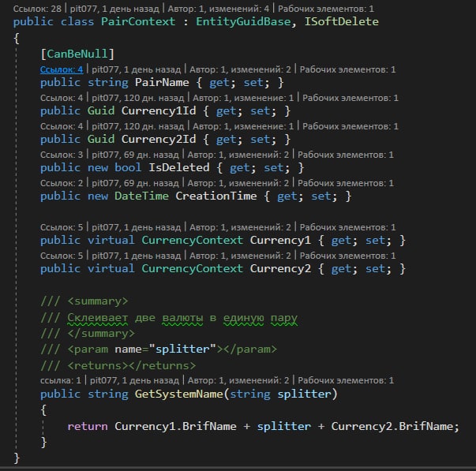Open 'Автор: 1, изменений: 4' lens on class line
The width and height of the screenshot is (476, 471).
pos(219,9)
